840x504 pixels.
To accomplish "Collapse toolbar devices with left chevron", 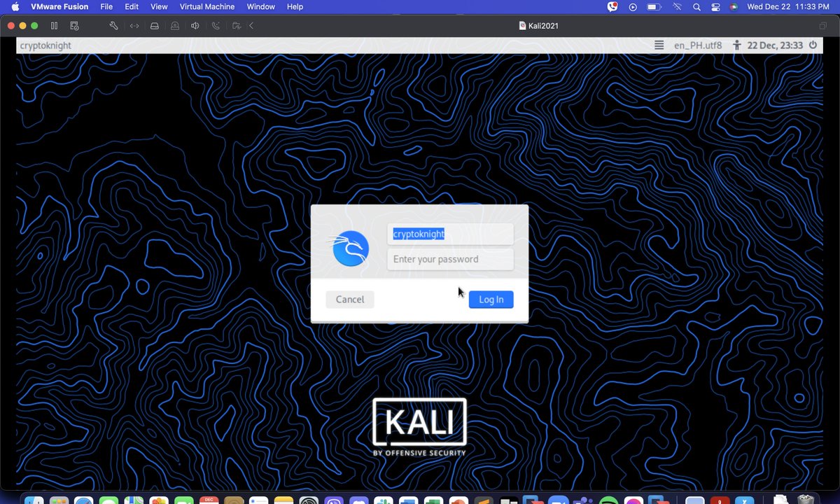I will 251,26.
